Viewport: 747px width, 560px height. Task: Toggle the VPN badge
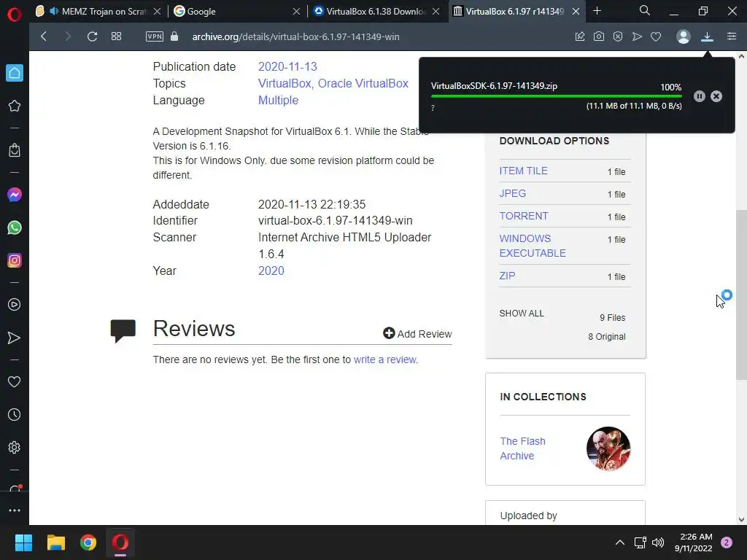pos(155,36)
